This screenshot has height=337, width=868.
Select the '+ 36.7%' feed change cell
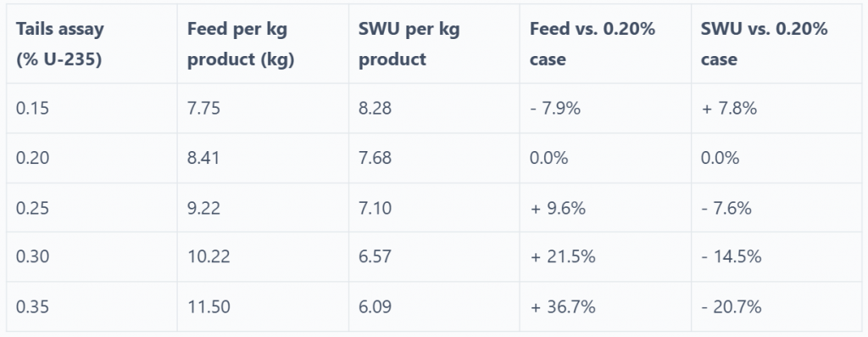tap(605, 306)
